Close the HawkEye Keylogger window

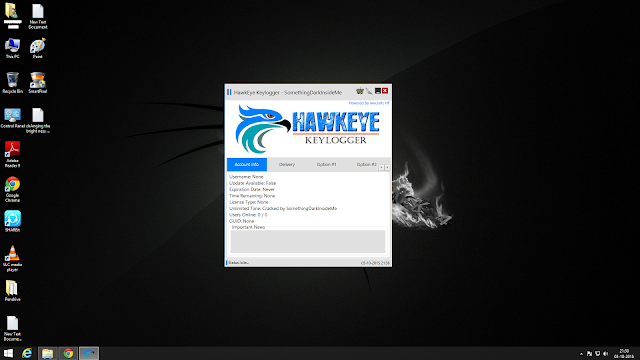pyautogui.click(x=385, y=91)
